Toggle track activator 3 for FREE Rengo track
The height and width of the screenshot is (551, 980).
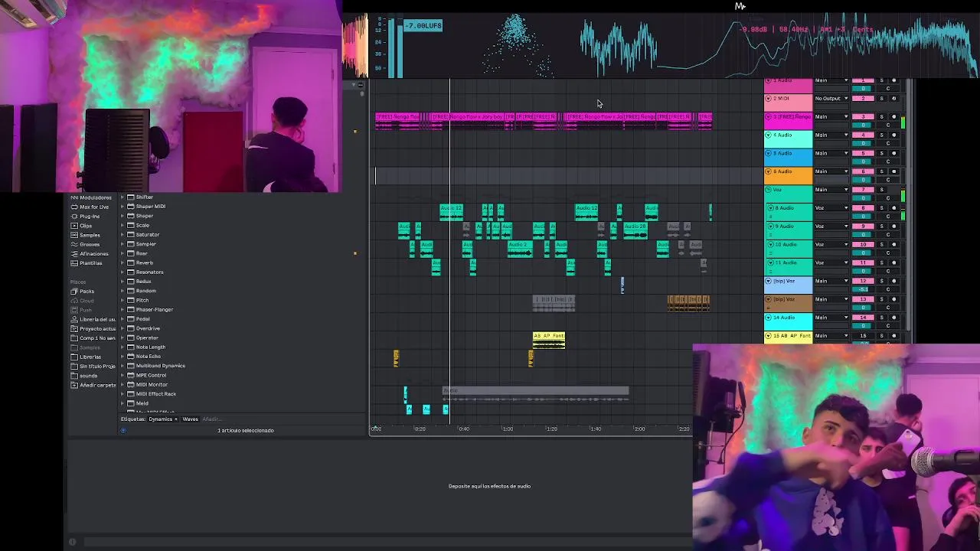(863, 116)
